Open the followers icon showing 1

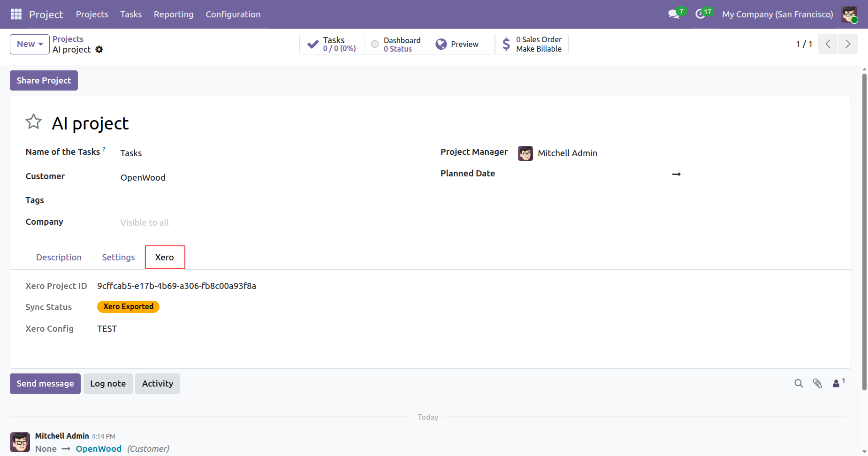pyautogui.click(x=838, y=383)
